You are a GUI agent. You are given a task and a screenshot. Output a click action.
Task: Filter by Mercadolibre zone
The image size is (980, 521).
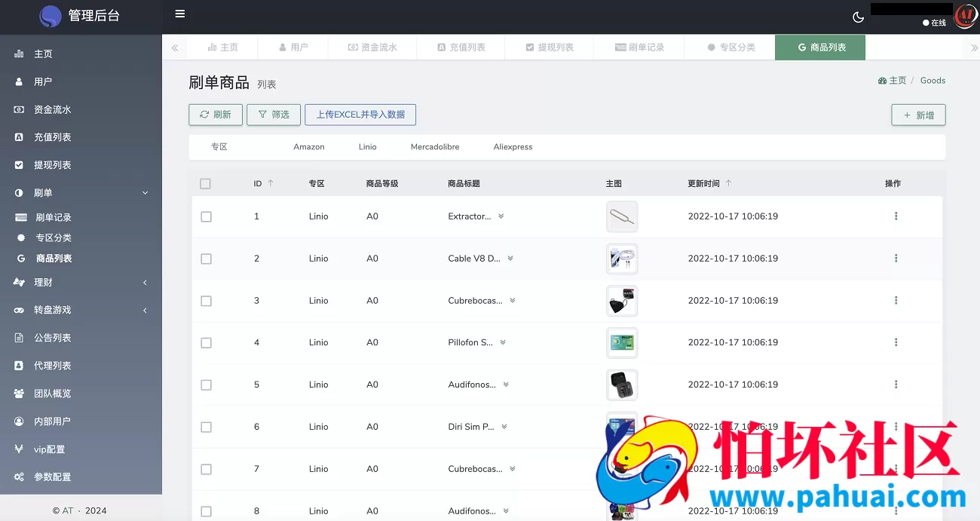(435, 147)
